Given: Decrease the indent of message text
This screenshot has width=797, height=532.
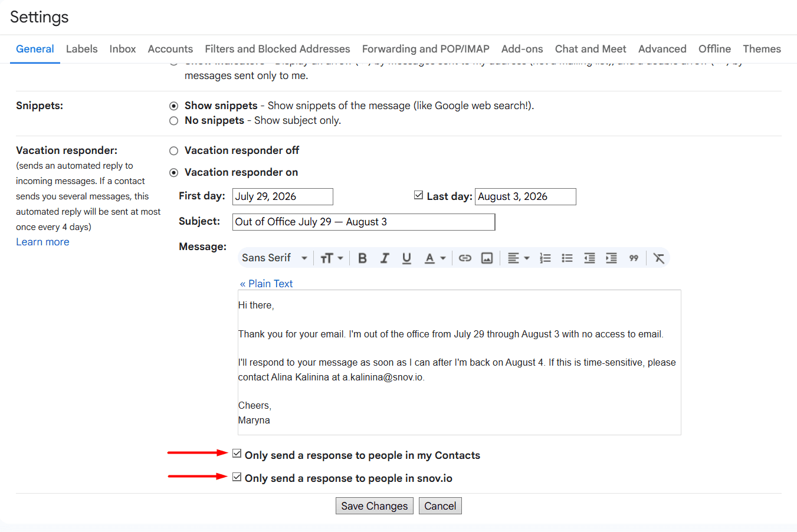Looking at the screenshot, I should coord(589,258).
